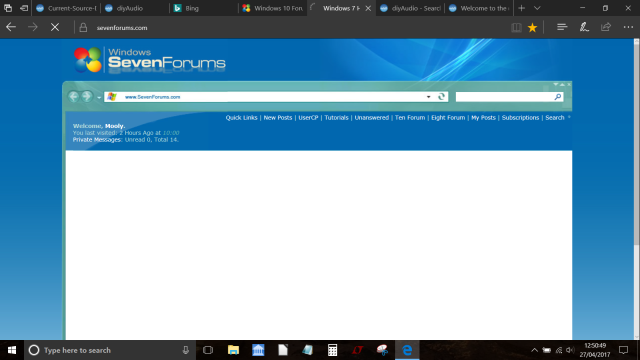Go forward to the next page
This screenshot has height=360, width=640.
[x=33, y=27]
